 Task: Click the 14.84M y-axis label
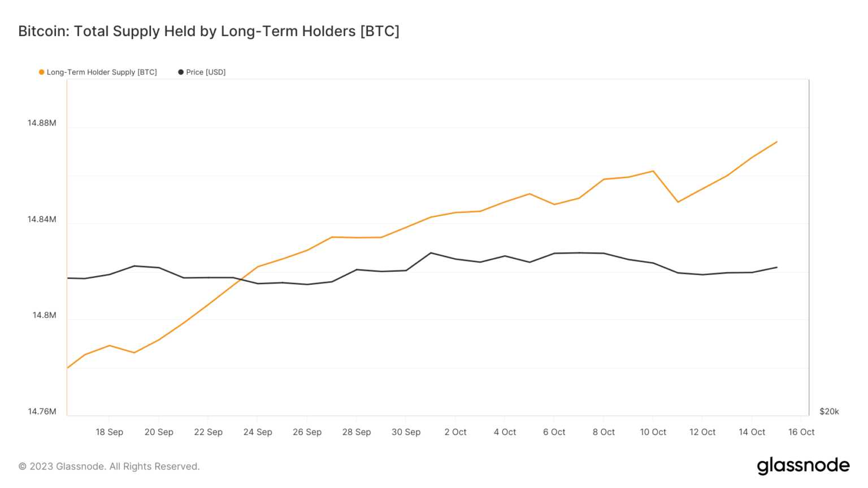coord(42,219)
